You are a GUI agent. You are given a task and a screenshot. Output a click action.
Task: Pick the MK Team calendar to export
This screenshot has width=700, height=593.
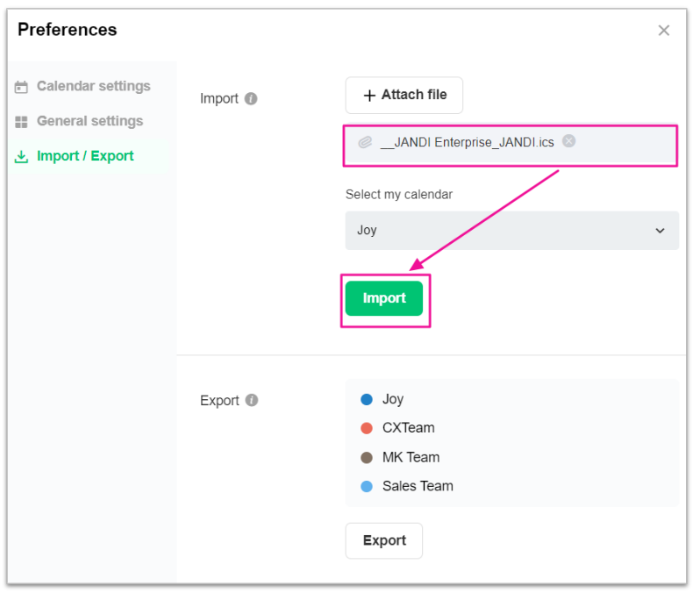pos(411,457)
